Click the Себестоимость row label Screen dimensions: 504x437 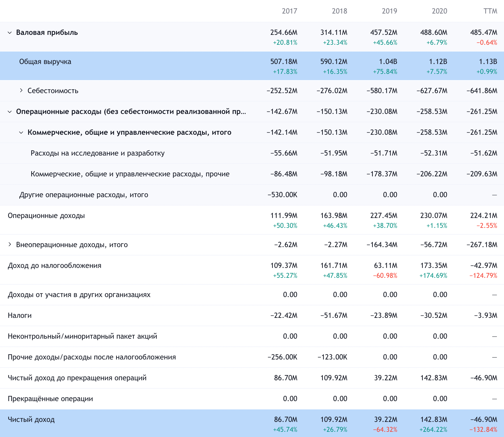tap(53, 91)
